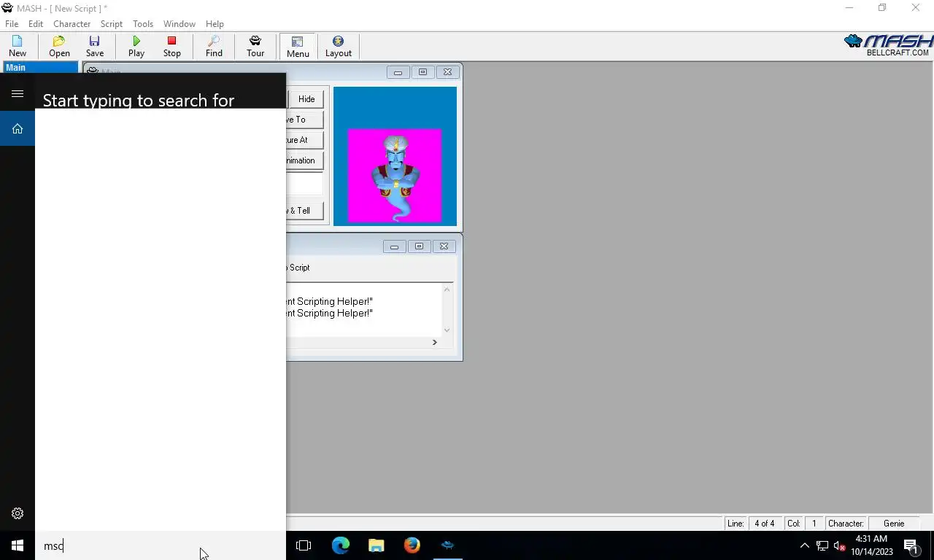Maximize the script panel sub-window
This screenshot has width=934, height=560.
419,246
